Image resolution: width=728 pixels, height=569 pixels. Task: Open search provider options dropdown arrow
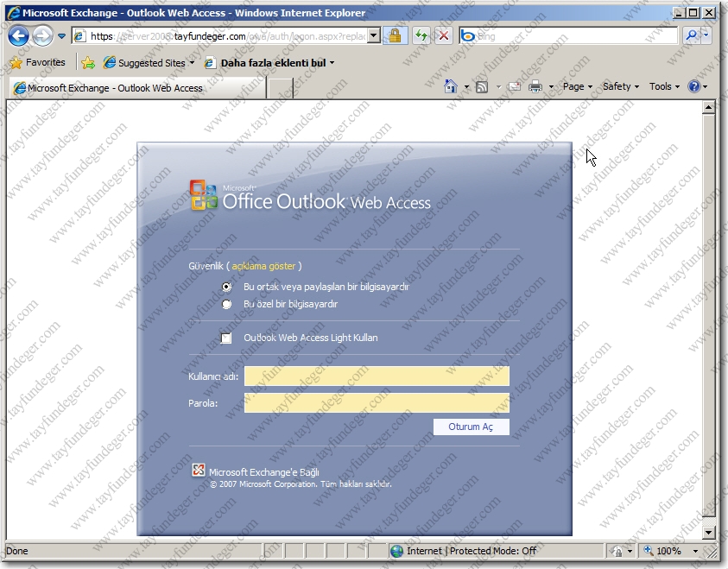706,35
